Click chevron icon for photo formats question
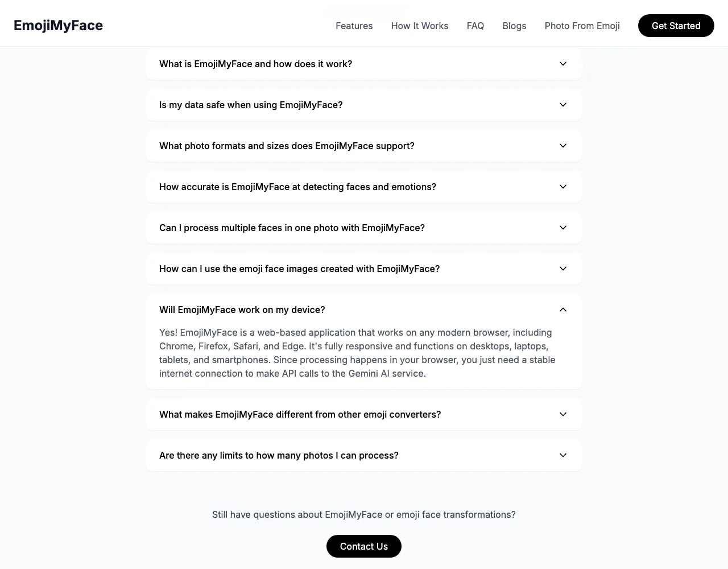Viewport: 728px width, 569px height. click(563, 146)
